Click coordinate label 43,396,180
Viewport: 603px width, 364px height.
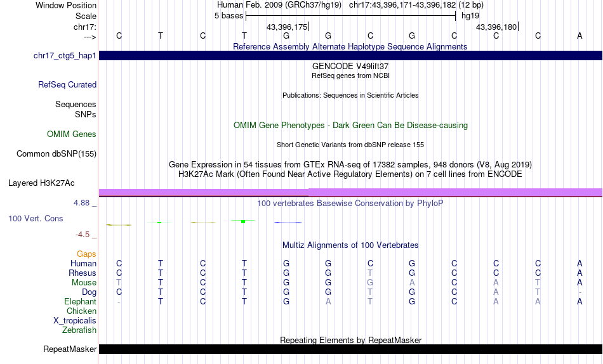496,27
